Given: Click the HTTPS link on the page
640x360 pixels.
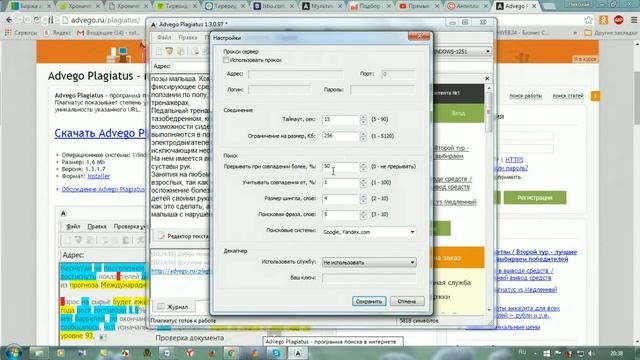Looking at the screenshot, I should point(514,160).
